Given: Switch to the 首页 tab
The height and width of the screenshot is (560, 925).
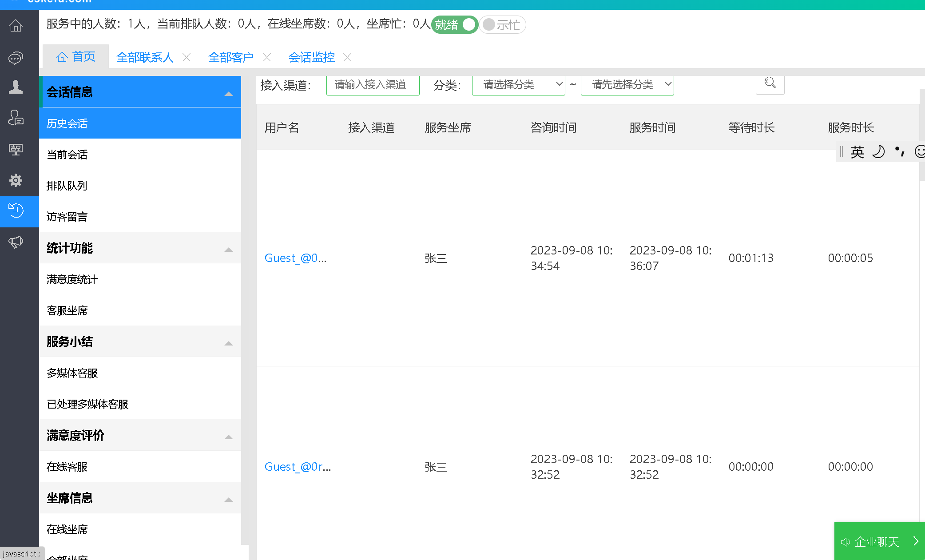Looking at the screenshot, I should point(76,57).
